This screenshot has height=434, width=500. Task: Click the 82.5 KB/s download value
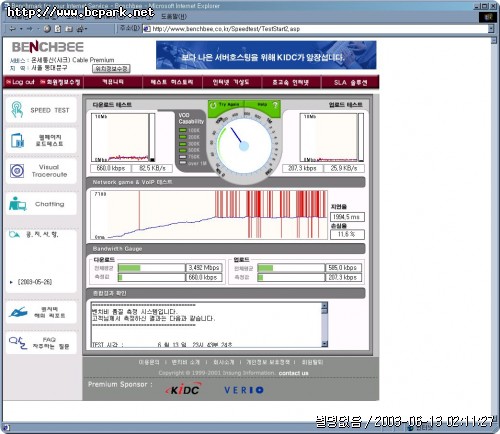(152, 168)
